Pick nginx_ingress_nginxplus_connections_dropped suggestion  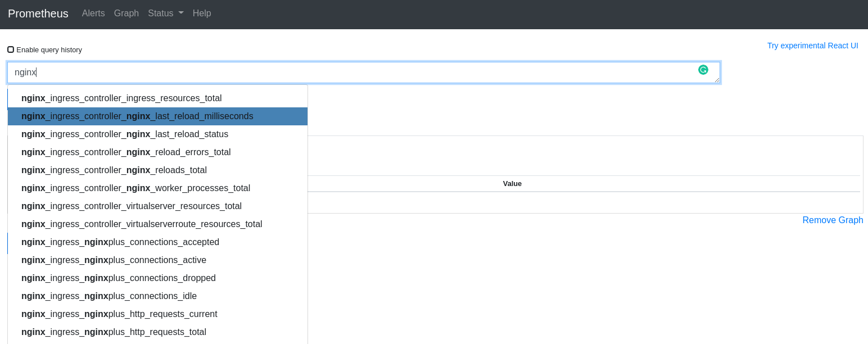click(157, 278)
